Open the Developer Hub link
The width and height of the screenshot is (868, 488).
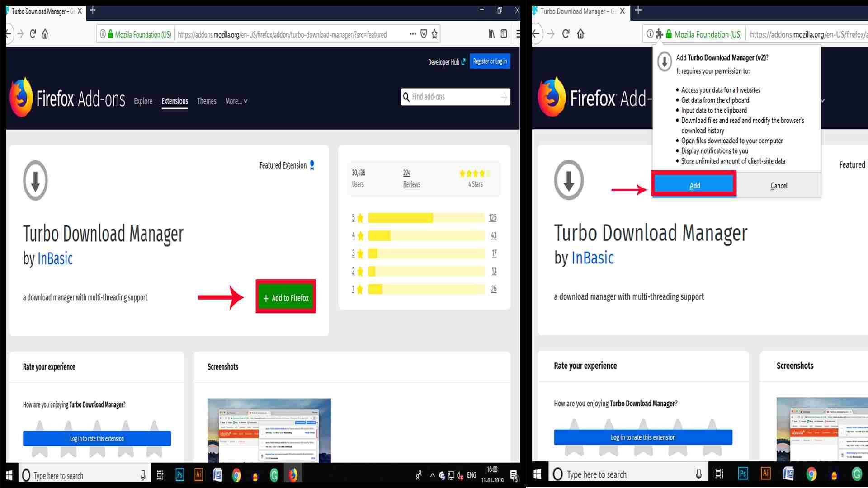447,62
